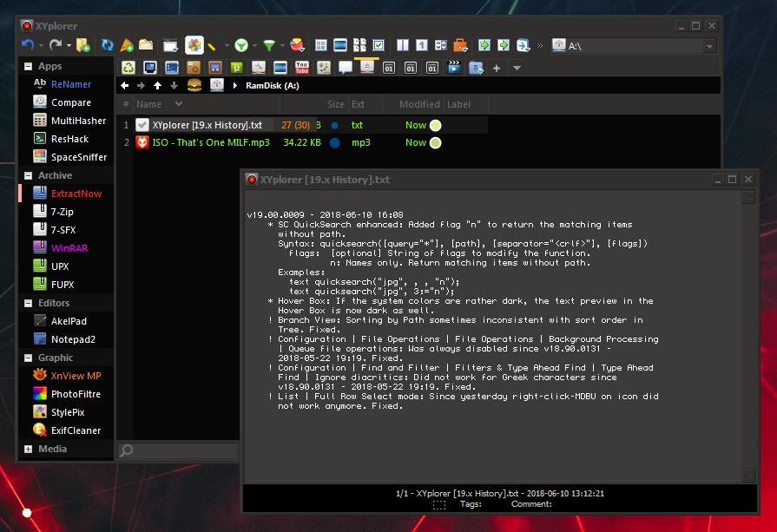Click the eject drive icon with yellow bar
The width and height of the screenshot is (777, 532).
[x=366, y=68]
